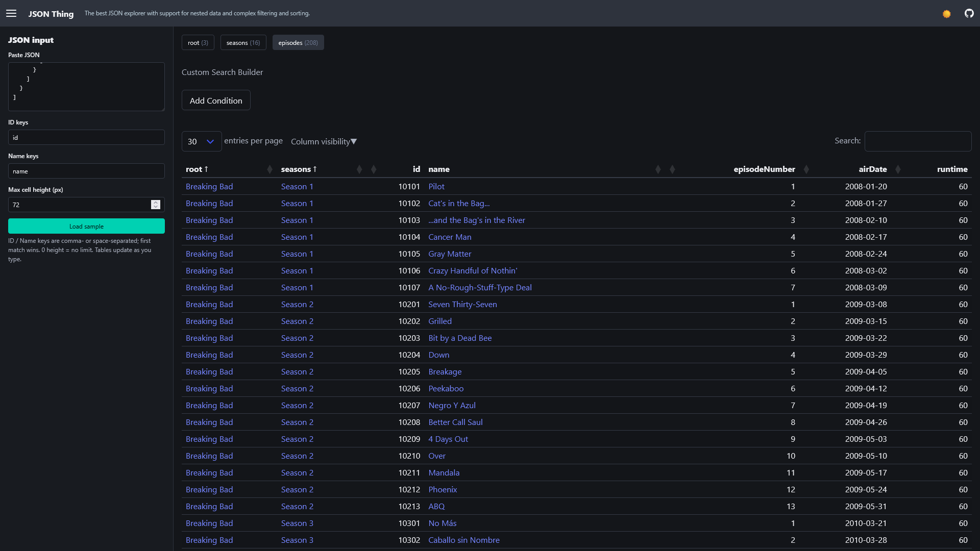Open the Seven Thirty-Seven episode link
This screenshot has height=551, width=980.
click(x=462, y=305)
